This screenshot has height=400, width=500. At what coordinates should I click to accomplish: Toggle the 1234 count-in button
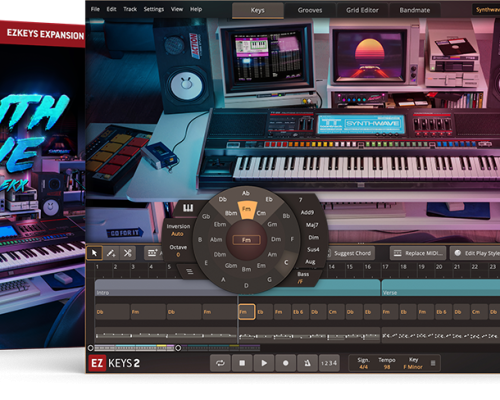point(329,363)
